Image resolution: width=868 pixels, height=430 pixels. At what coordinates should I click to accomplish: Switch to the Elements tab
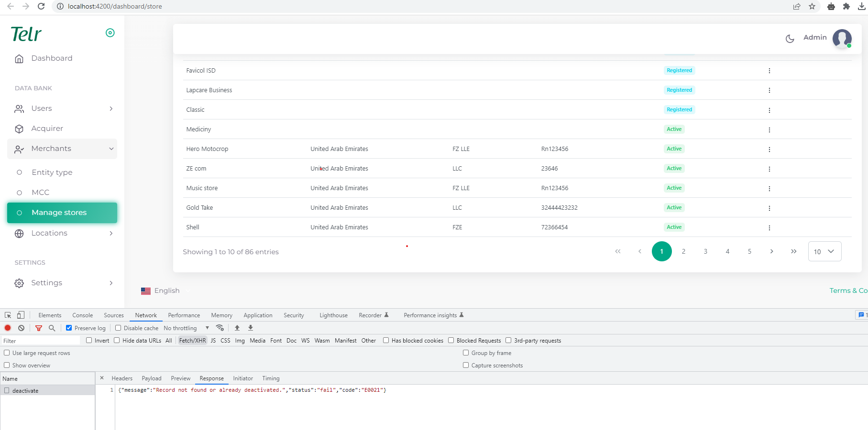50,315
